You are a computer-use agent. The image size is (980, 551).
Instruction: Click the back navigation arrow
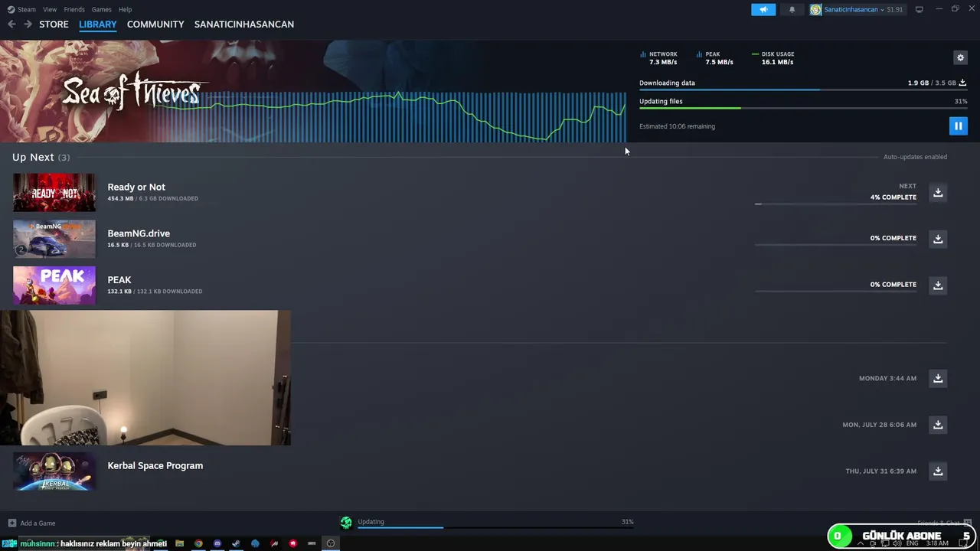point(11,24)
